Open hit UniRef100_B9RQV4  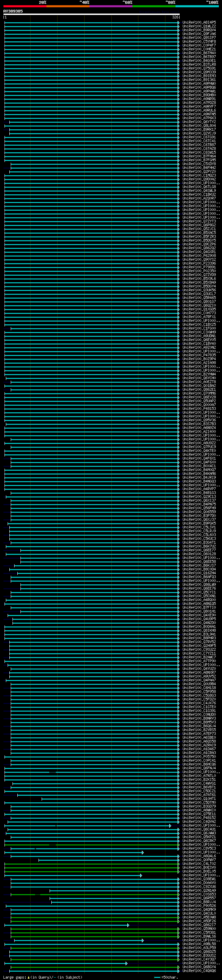199,30
